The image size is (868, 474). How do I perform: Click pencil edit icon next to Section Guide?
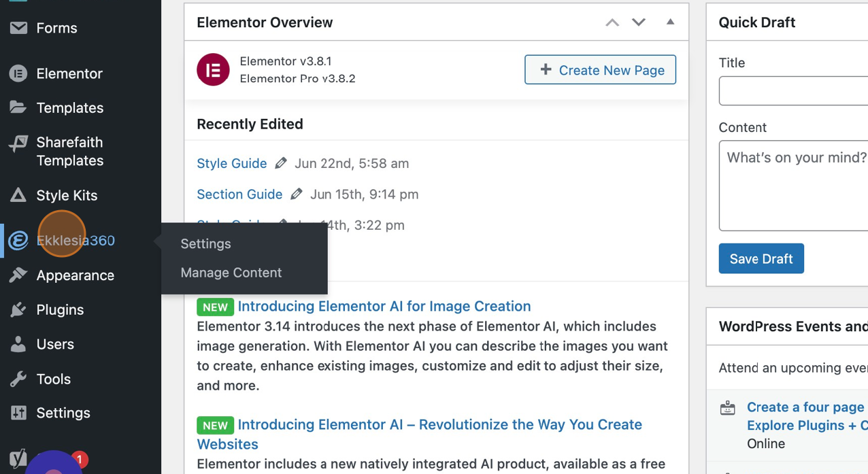(x=297, y=194)
